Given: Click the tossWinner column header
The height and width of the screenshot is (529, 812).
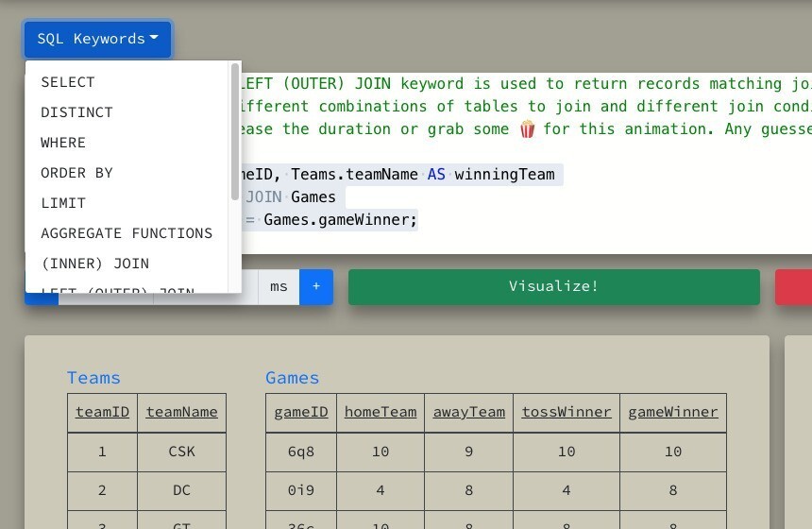Looking at the screenshot, I should pyautogui.click(x=567, y=413).
